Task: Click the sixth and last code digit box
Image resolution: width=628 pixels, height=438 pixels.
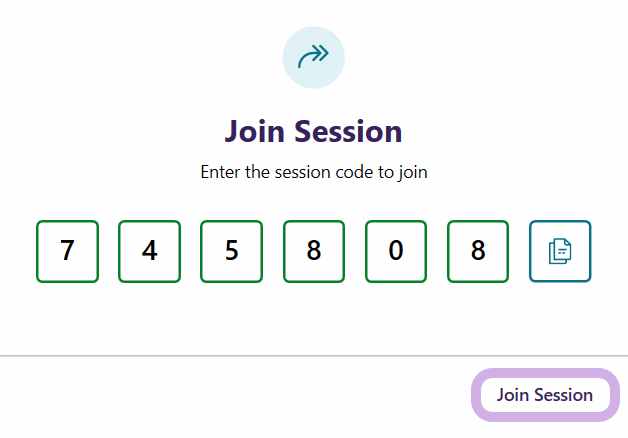Action: 478,251
